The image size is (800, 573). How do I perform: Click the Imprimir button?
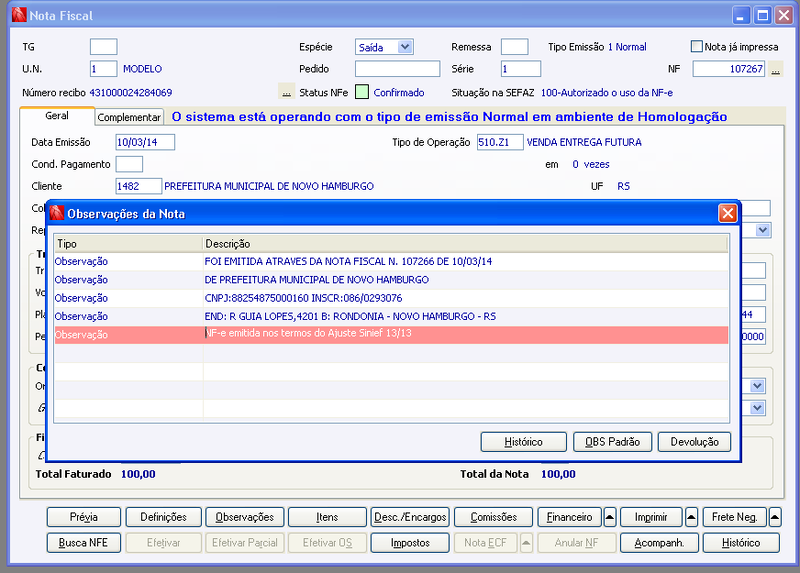point(651,517)
